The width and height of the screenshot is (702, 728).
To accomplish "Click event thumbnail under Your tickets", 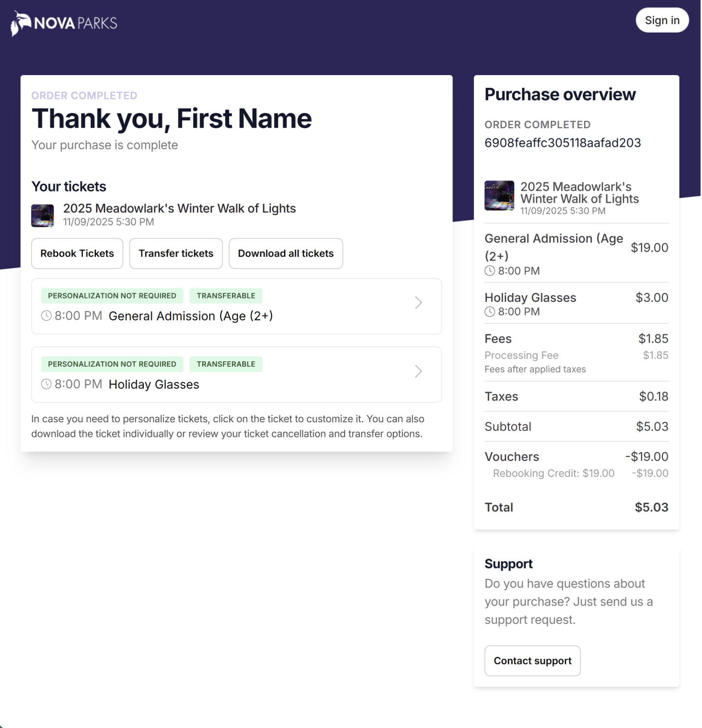I will [x=42, y=216].
